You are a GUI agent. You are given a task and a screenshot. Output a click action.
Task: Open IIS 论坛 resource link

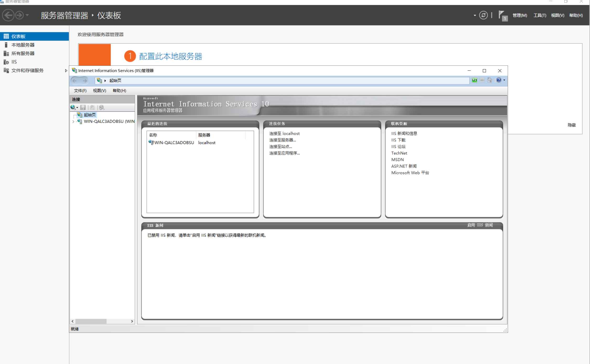click(x=398, y=147)
